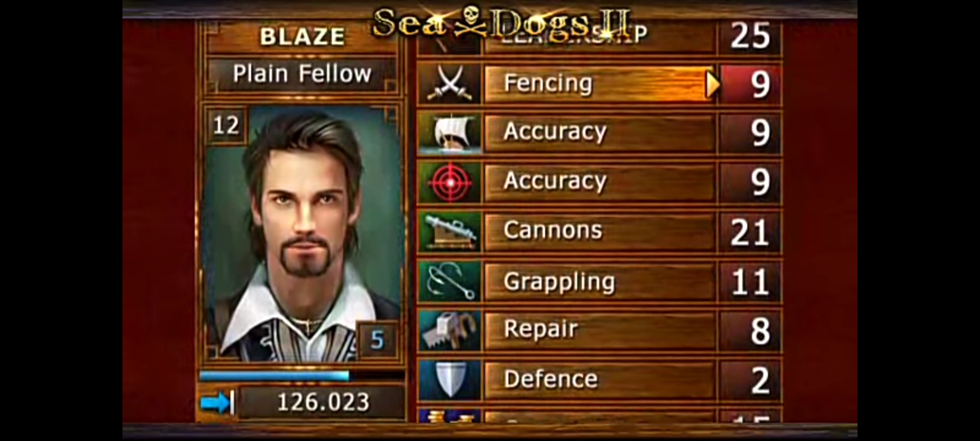This screenshot has height=441, width=980.
Task: Click the blue arrow next to 126.023
Action: point(216,402)
